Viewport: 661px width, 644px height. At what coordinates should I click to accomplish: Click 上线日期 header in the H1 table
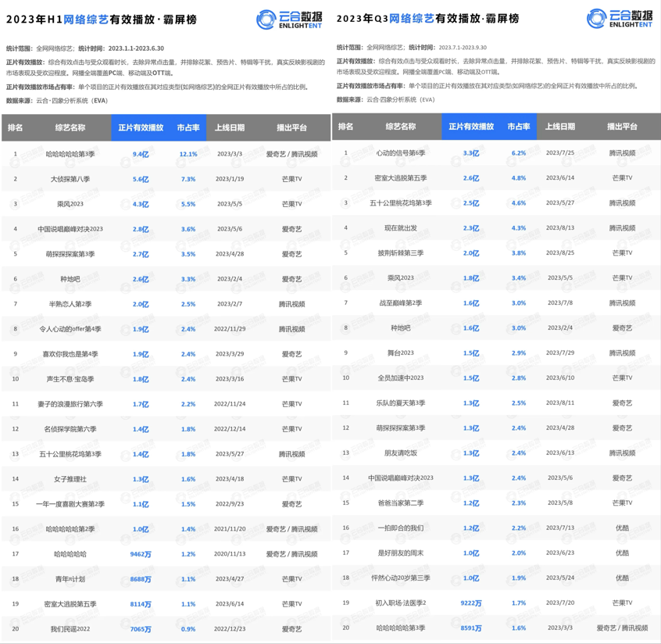(x=230, y=127)
